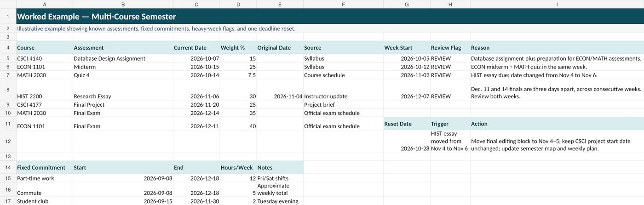Select the 'Project brief' source cell
Image resolution: width=644 pixels, height=205 pixels.
pyautogui.click(x=343, y=104)
